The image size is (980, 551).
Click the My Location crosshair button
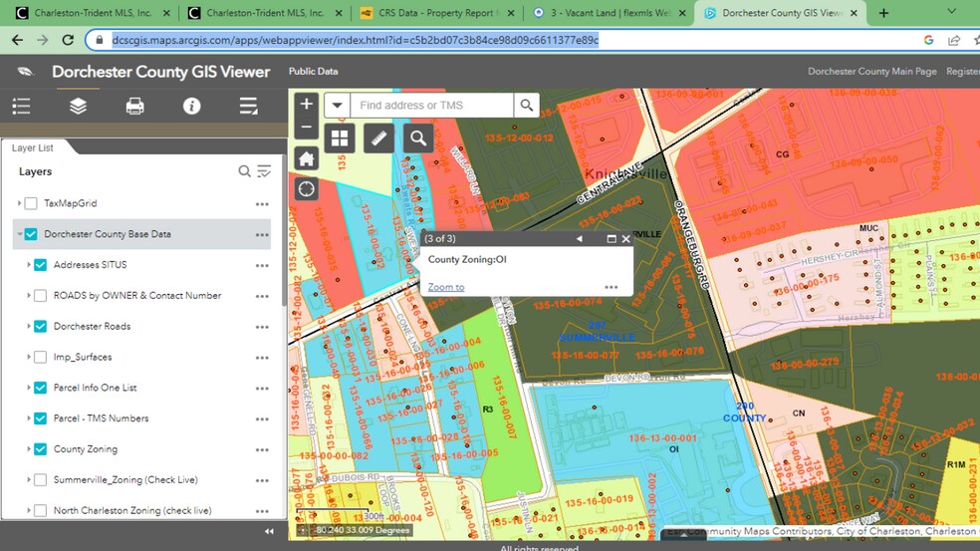(x=307, y=188)
